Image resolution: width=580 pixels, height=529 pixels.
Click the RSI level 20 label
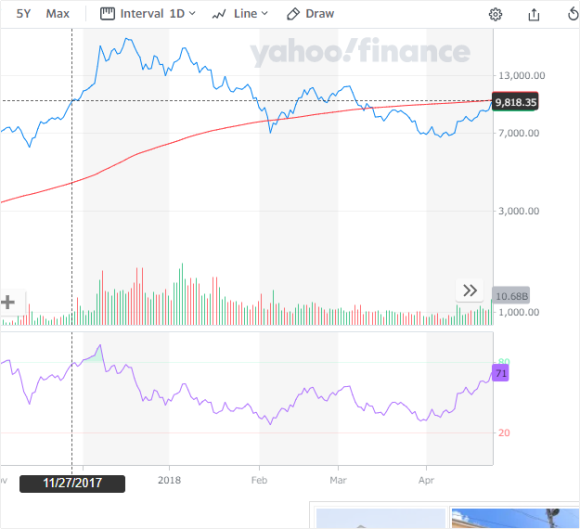504,432
